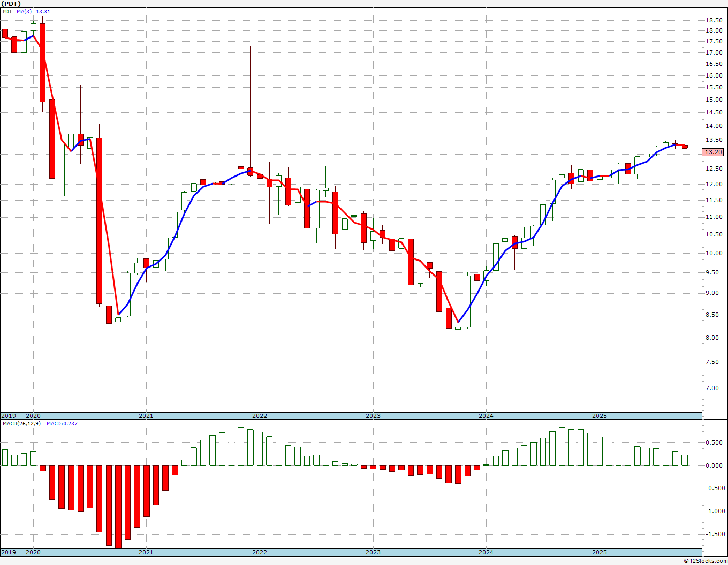This screenshot has width=728, height=565.
Task: Select the 13.50 price axis label
Action: 713,140
